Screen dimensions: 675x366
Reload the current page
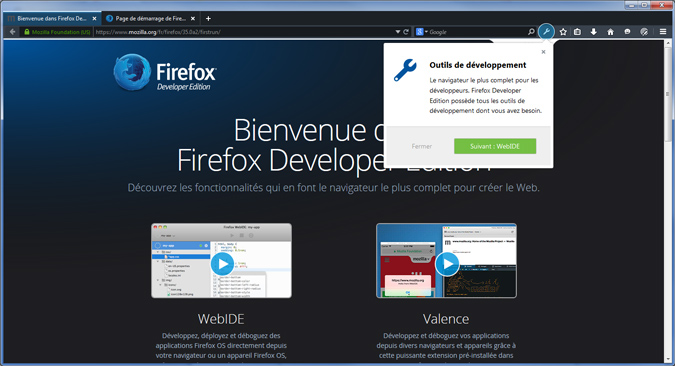(x=406, y=32)
